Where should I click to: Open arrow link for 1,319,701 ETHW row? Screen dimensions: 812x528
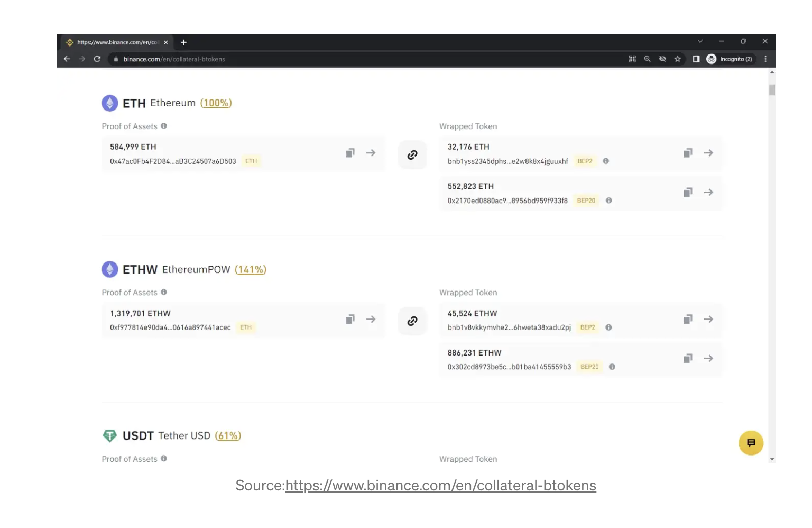[371, 319]
